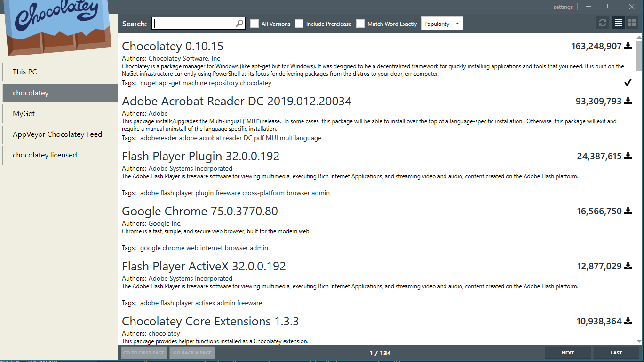Go to the NEXT page of packages
644x362 pixels.
click(x=567, y=353)
